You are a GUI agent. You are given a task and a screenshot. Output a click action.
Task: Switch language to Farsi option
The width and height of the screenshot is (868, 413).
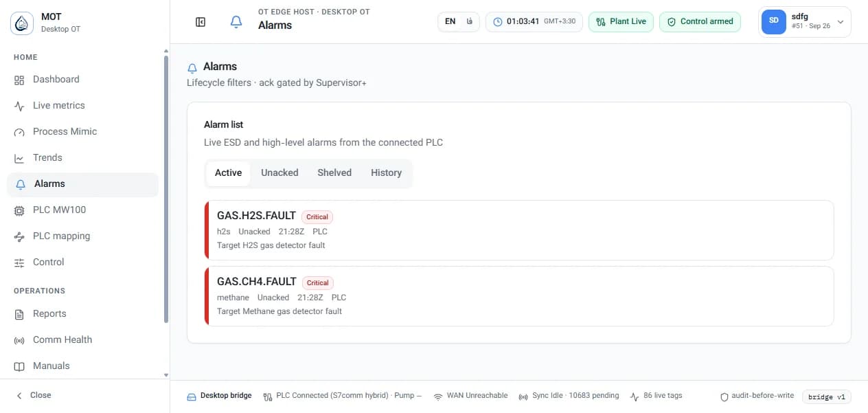[x=469, y=21]
